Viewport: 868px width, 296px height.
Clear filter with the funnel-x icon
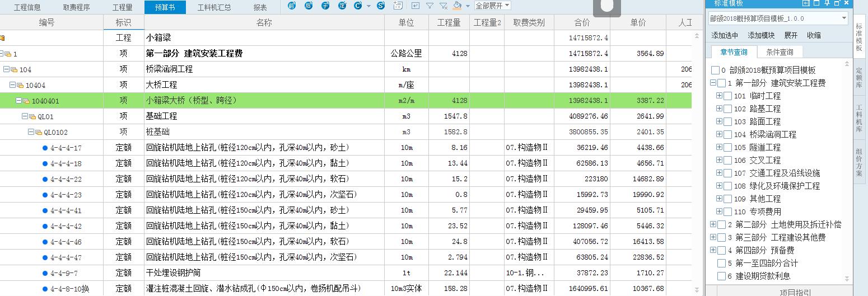pyautogui.click(x=444, y=6)
